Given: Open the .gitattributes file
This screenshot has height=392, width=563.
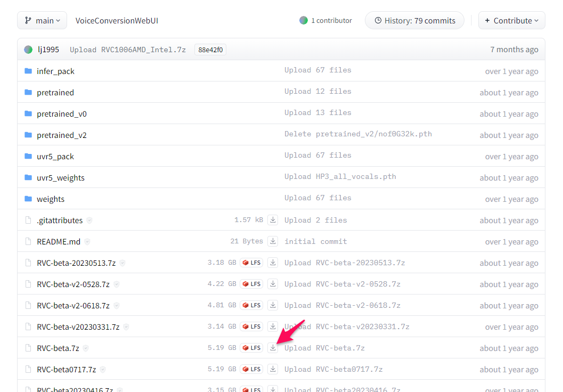Looking at the screenshot, I should (x=60, y=220).
